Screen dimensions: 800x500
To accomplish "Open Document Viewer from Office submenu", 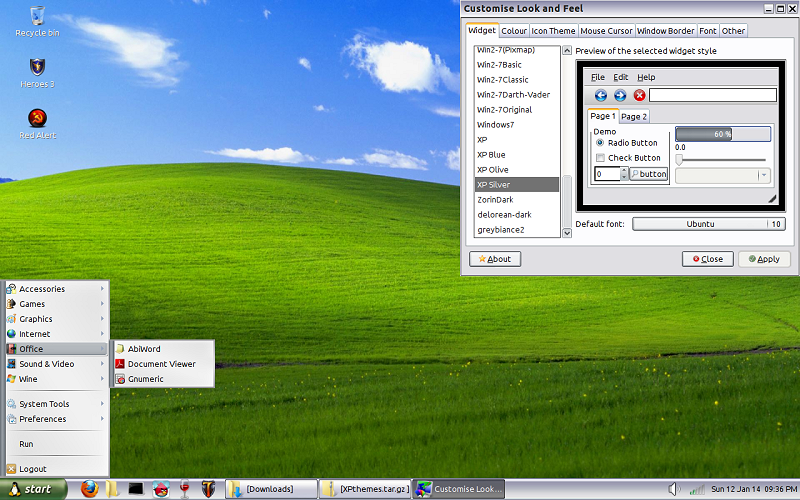I will click(x=163, y=364).
